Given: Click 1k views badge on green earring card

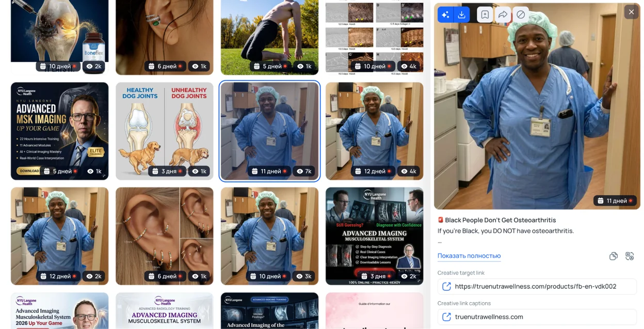Looking at the screenshot, I should click(199, 66).
